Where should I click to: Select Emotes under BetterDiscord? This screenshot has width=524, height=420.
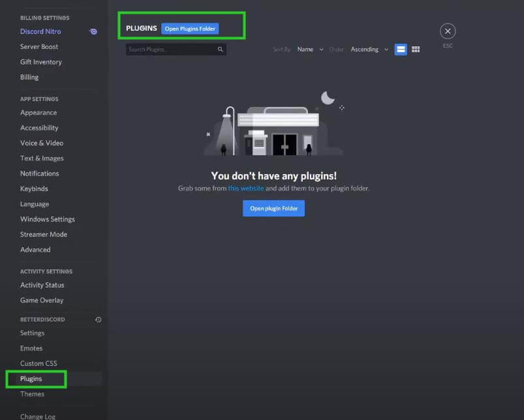tap(31, 348)
